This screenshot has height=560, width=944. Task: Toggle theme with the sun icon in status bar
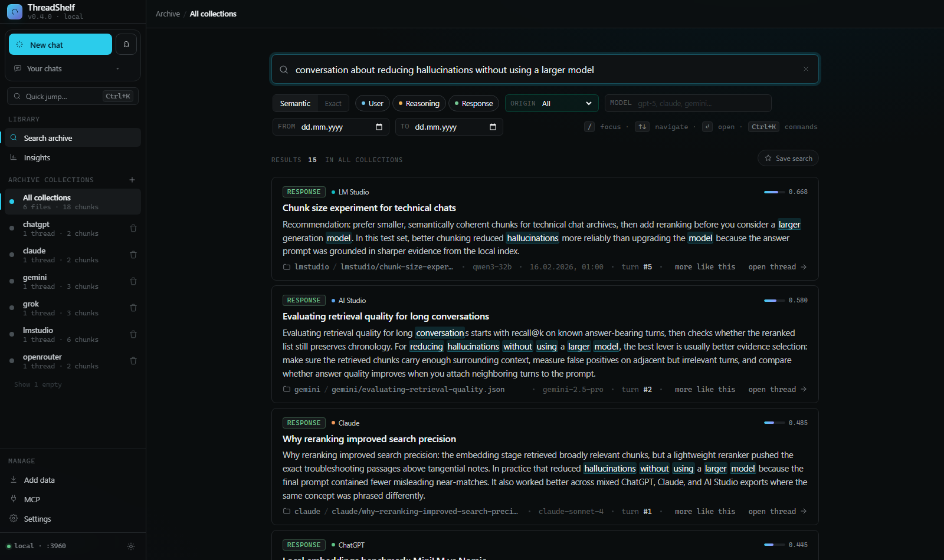pyautogui.click(x=131, y=546)
